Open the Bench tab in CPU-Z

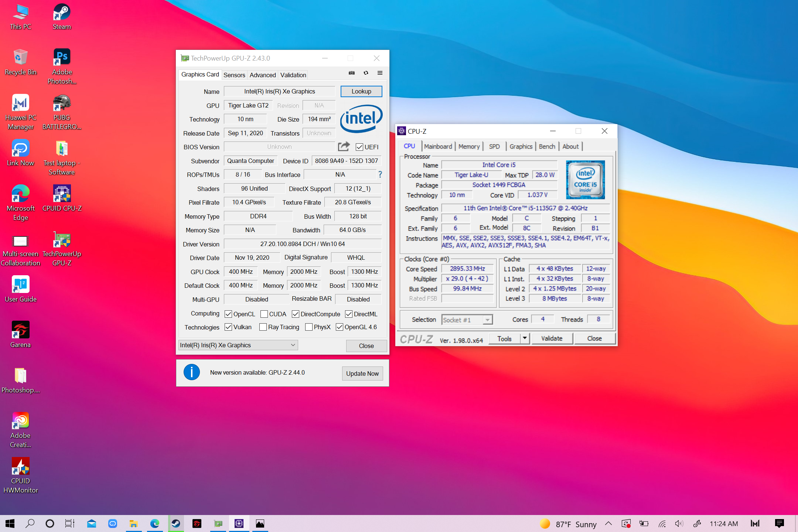(x=547, y=146)
